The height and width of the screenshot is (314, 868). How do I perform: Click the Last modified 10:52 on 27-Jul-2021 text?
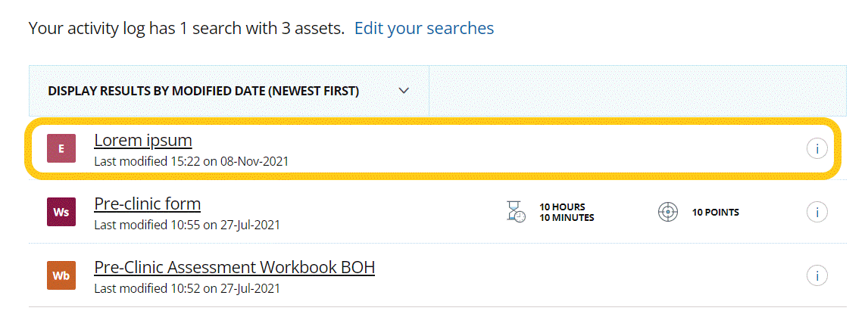pyautogui.click(x=187, y=288)
